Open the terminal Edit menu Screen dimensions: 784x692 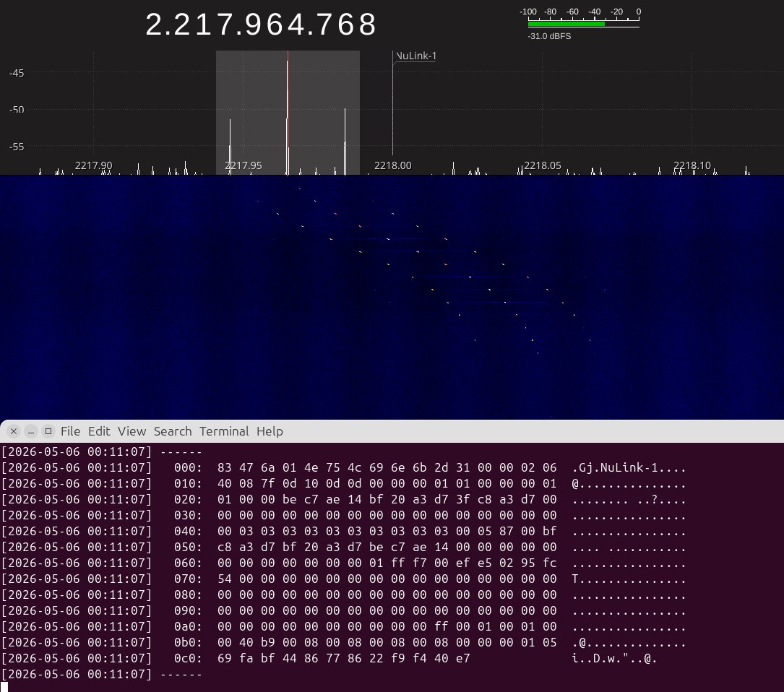click(99, 431)
